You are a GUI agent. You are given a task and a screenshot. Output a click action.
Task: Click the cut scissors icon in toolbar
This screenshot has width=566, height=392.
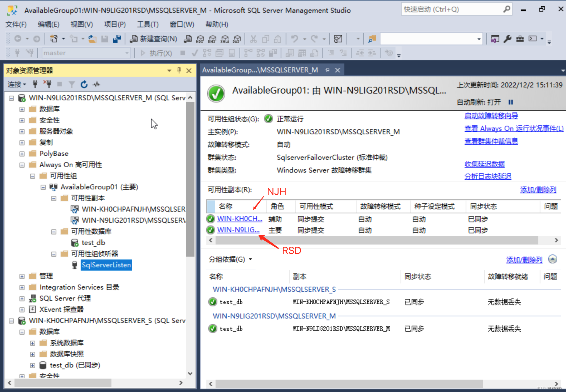click(253, 39)
